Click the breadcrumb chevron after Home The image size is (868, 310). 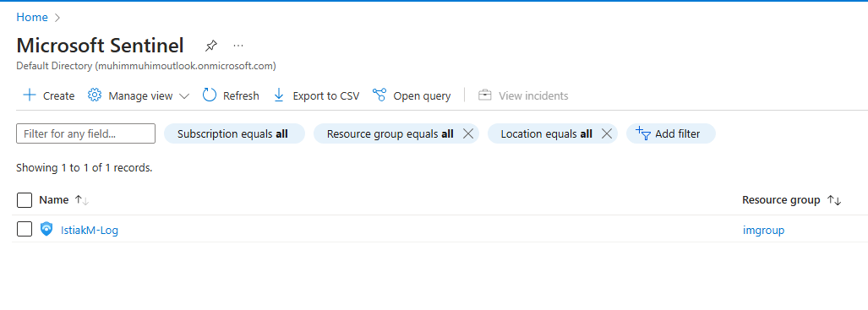[57, 18]
